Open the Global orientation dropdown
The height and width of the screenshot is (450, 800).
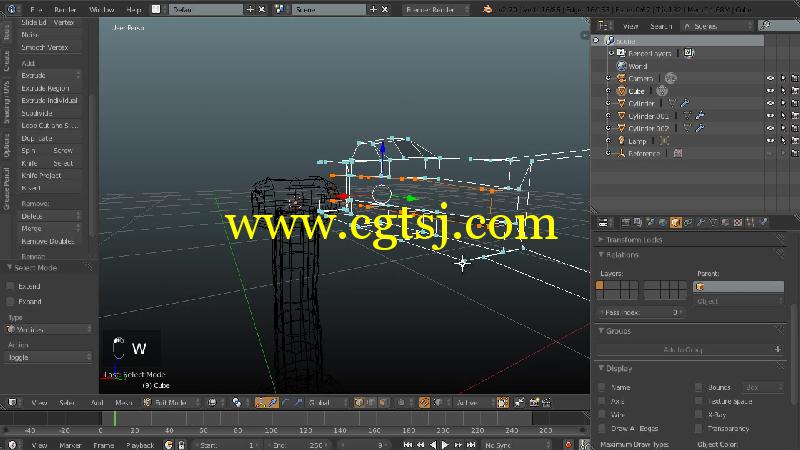point(327,403)
